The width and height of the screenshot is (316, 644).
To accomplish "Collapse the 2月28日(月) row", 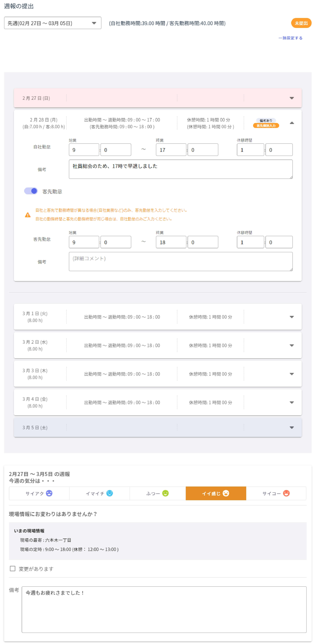I will click(292, 123).
